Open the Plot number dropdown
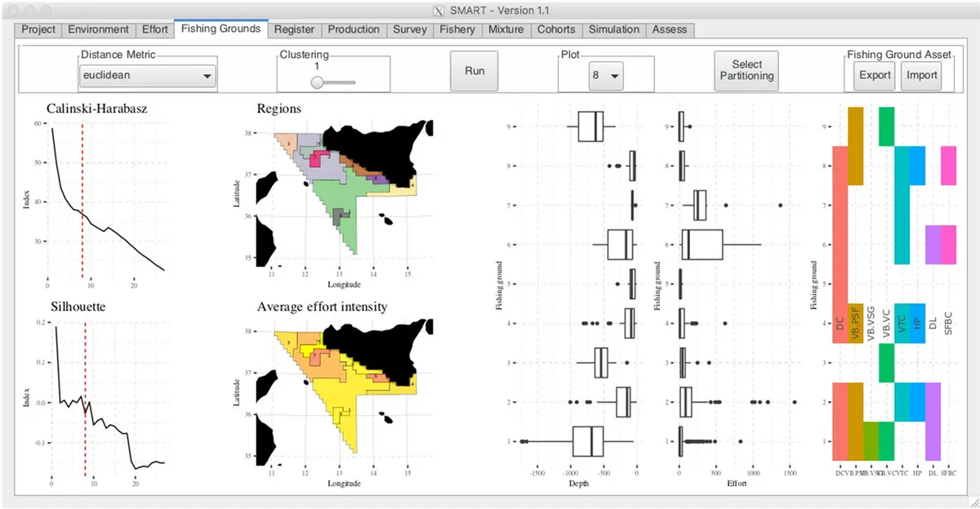Image resolution: width=980 pixels, height=509 pixels. [606, 75]
